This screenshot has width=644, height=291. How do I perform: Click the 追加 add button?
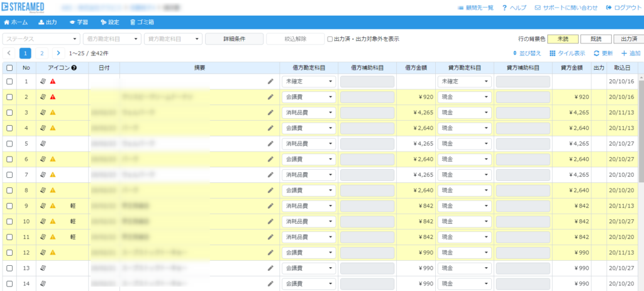(x=631, y=53)
